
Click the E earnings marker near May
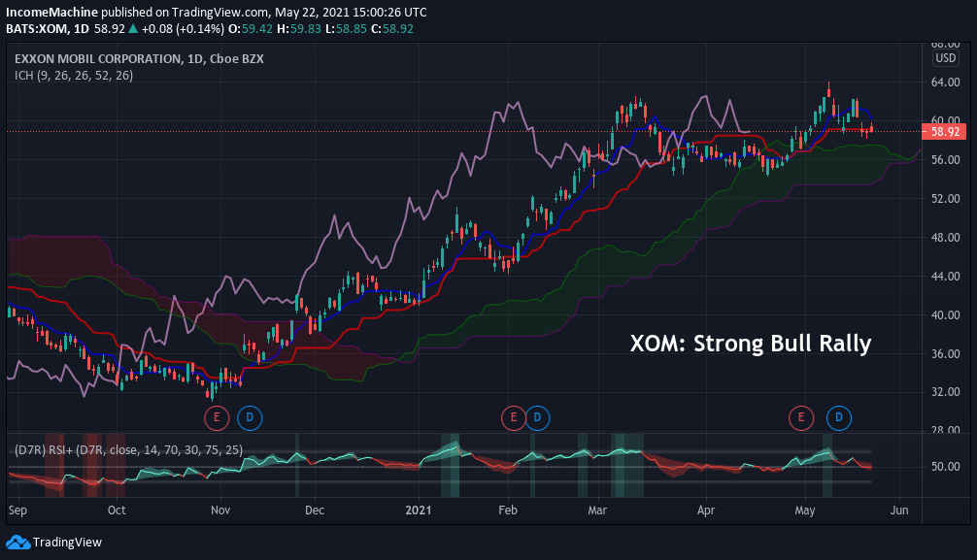point(800,418)
